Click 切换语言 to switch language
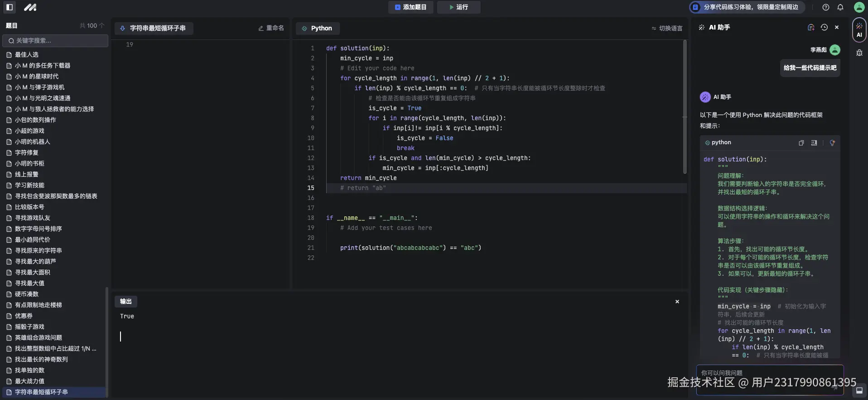Screen dimensions: 868x400 [667, 28]
